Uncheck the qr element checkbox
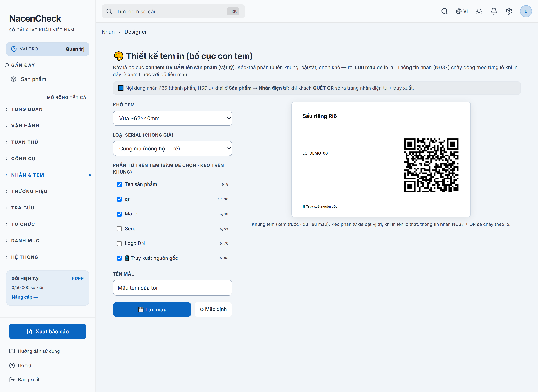Image resolution: width=538 pixels, height=392 pixels. pyautogui.click(x=119, y=199)
